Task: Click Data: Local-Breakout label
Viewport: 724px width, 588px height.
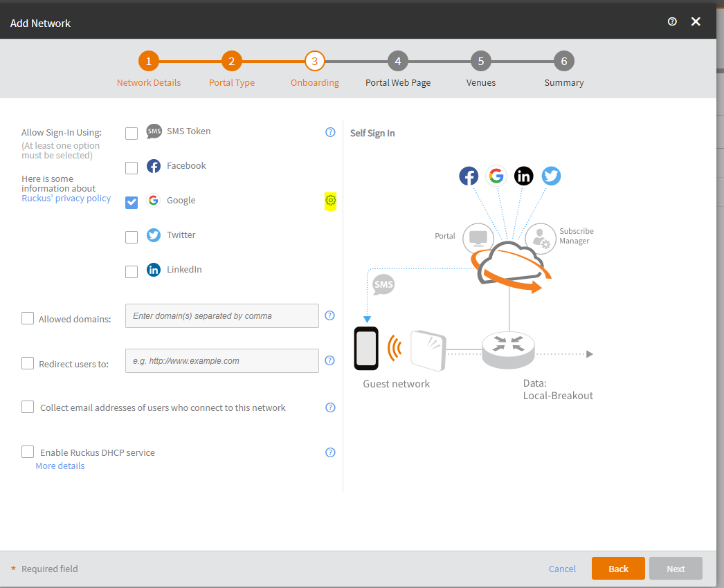Action: (558, 389)
